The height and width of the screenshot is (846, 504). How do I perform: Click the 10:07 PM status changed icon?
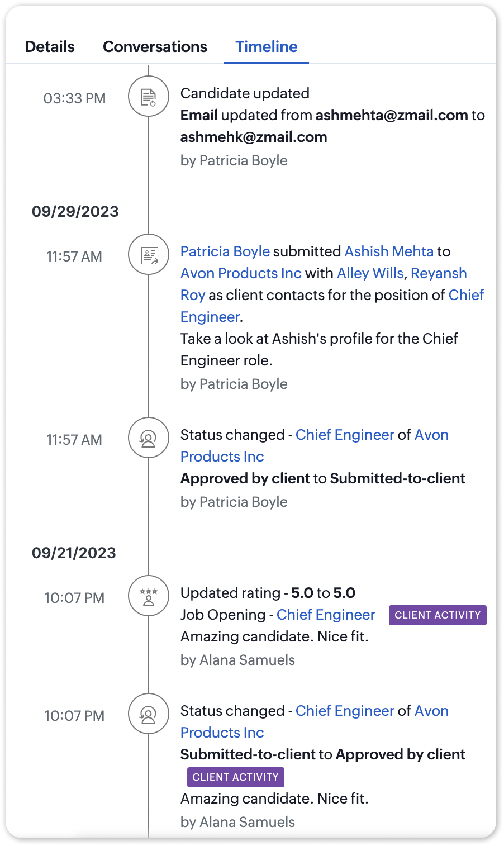click(x=149, y=714)
